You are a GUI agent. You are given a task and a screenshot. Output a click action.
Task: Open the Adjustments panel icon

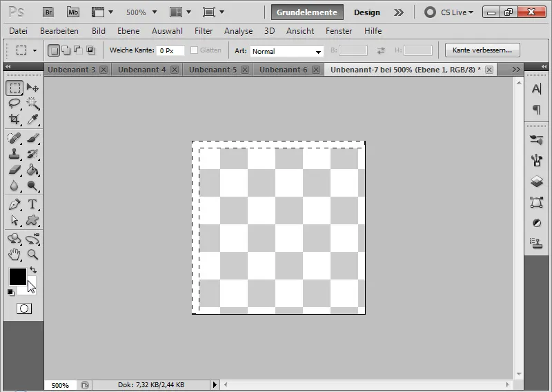pyautogui.click(x=537, y=223)
